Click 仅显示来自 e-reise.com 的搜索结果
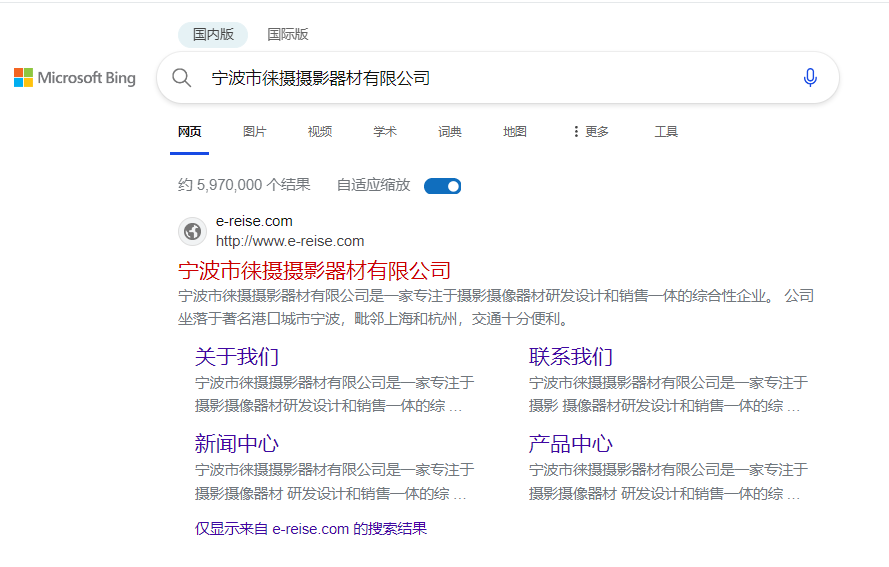 click(311, 529)
